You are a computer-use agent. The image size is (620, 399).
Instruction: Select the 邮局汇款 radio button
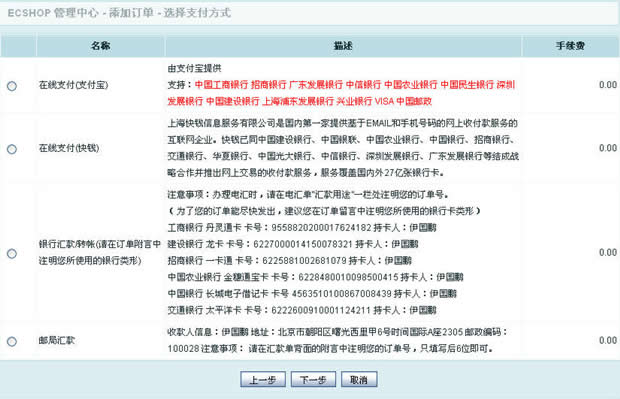[12, 341]
